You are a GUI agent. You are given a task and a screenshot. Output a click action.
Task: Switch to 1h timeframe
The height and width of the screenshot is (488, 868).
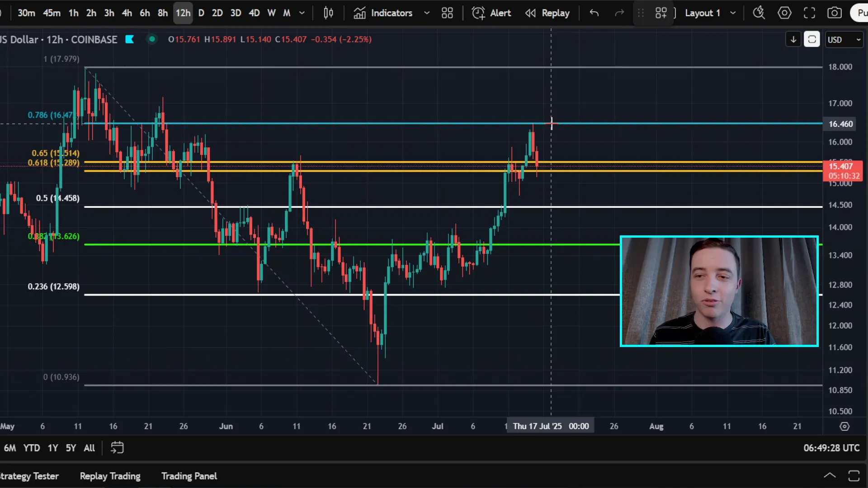click(x=73, y=13)
